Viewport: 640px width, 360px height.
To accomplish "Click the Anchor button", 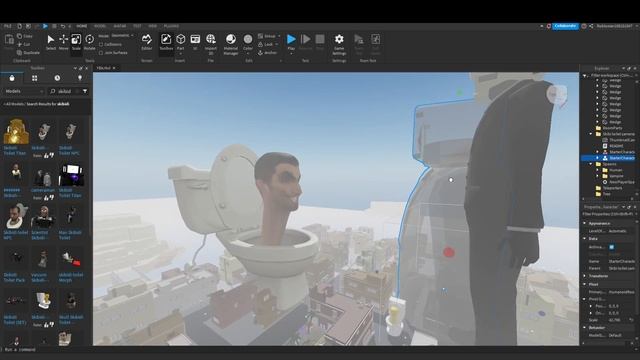I will (268, 53).
